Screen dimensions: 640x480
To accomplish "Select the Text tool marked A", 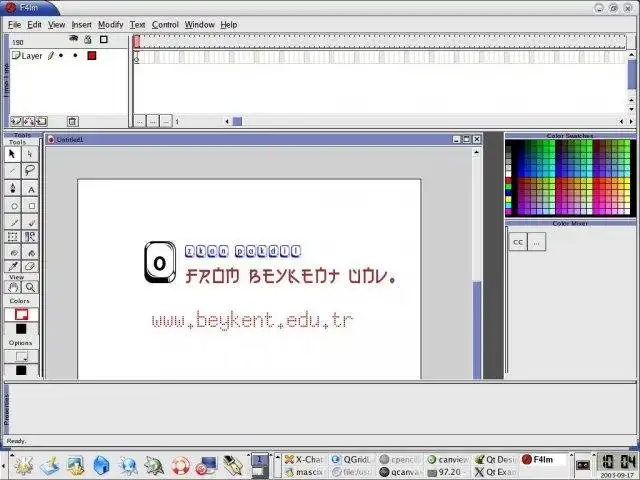I will point(30,188).
